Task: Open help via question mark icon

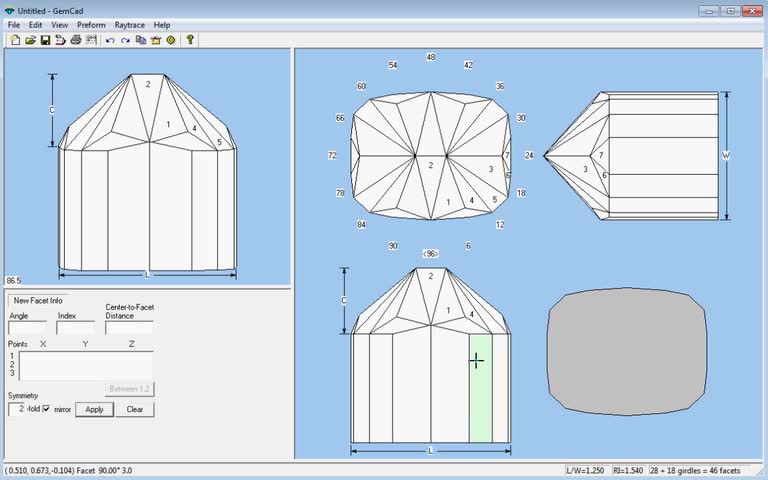Action: (x=190, y=40)
